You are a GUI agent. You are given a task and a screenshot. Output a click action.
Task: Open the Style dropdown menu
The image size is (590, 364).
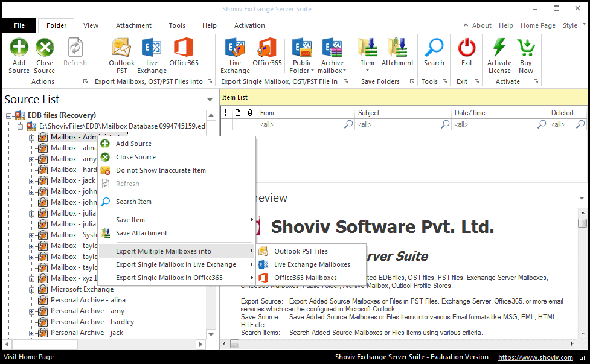[x=574, y=25]
